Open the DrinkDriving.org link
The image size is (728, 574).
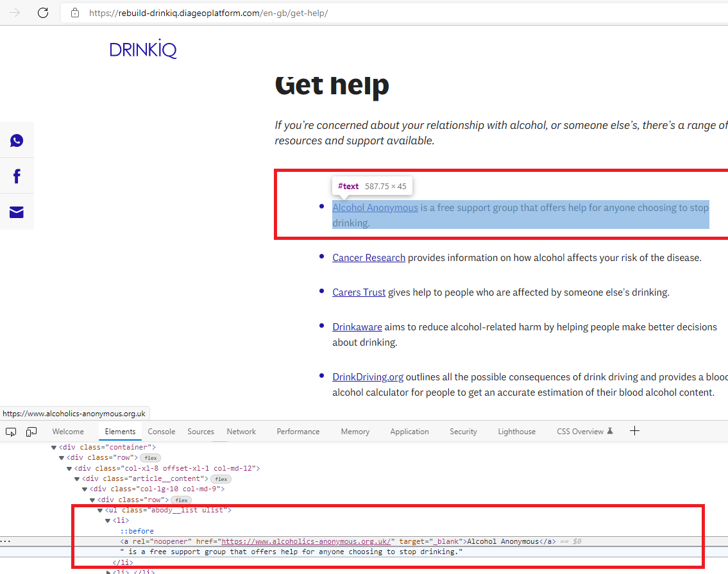[x=368, y=377]
